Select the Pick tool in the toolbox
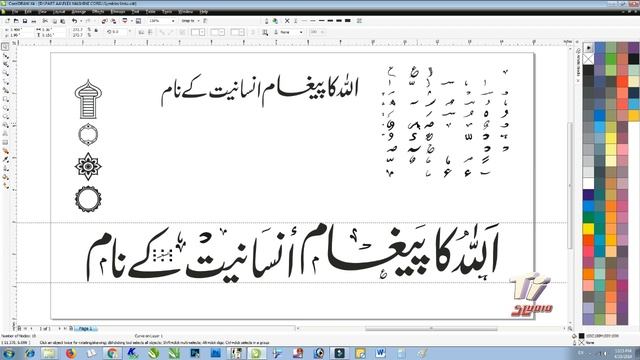The image size is (640, 360). (5, 47)
